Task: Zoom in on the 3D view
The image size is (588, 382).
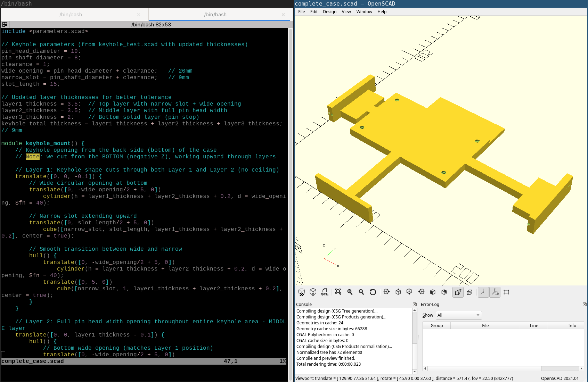Action: point(350,292)
